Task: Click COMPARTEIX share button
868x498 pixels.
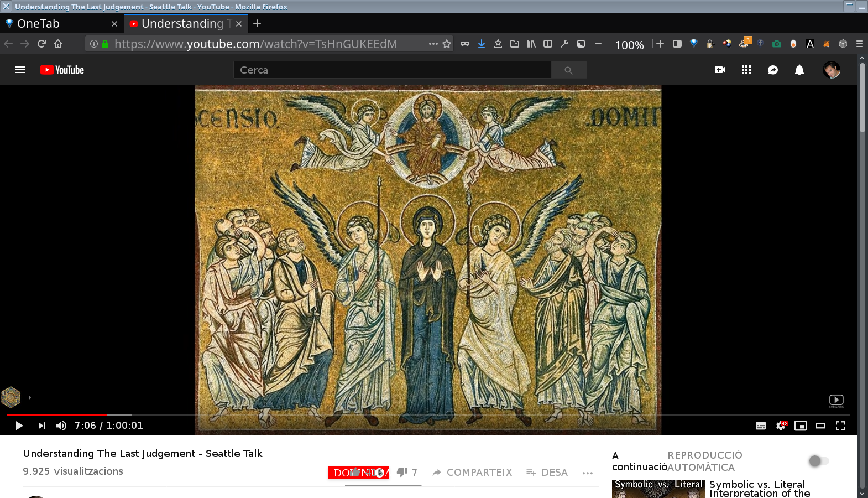Action: 473,472
